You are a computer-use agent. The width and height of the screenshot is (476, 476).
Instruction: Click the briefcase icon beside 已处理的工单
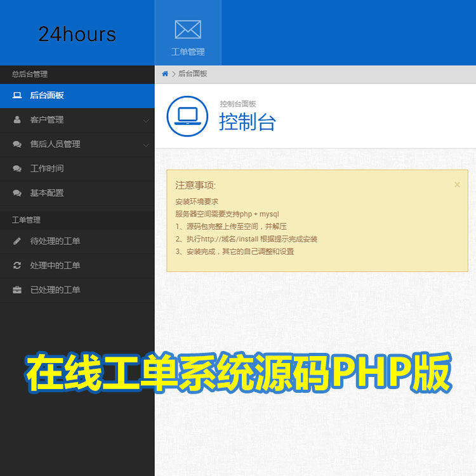click(x=17, y=290)
